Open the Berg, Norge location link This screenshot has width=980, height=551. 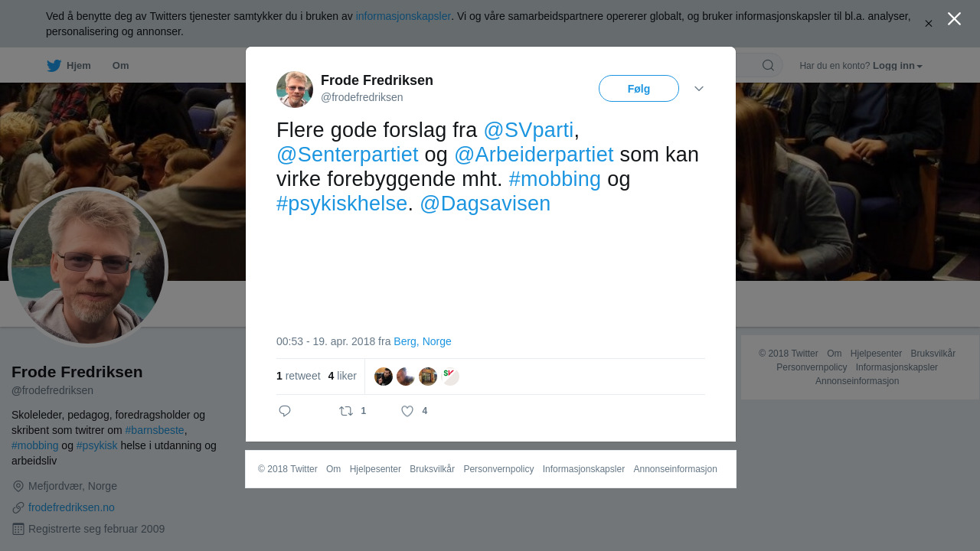[423, 341]
